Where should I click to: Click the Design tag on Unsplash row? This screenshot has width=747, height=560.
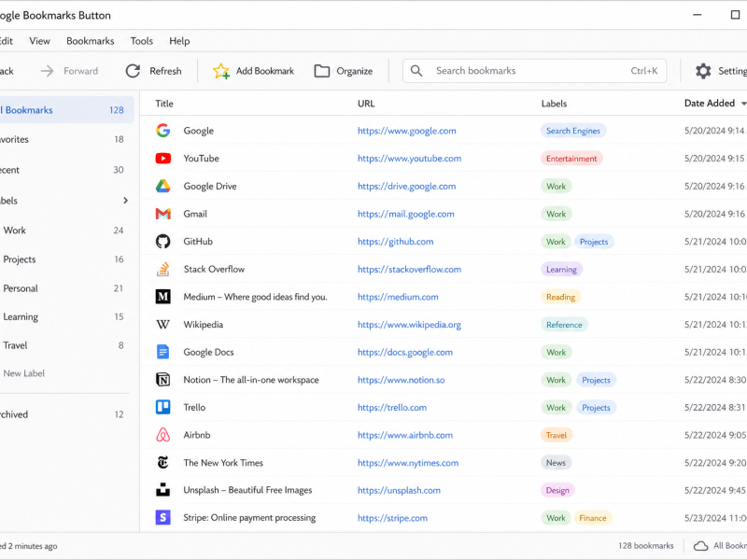(x=557, y=490)
